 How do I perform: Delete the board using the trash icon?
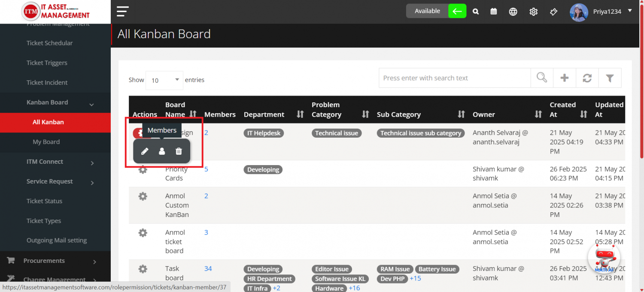coord(179,151)
